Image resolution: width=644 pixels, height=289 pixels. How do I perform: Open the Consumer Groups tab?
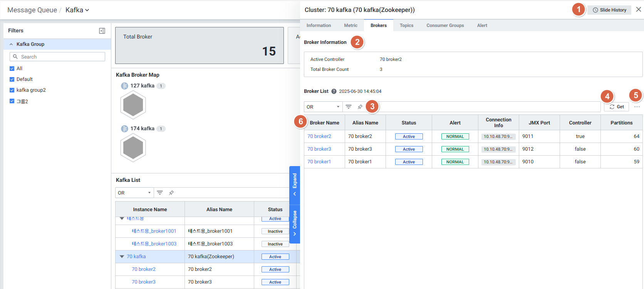pos(445,25)
